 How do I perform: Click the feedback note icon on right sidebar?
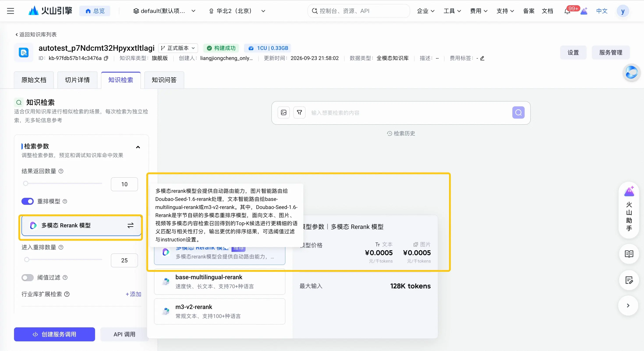tap(629, 280)
